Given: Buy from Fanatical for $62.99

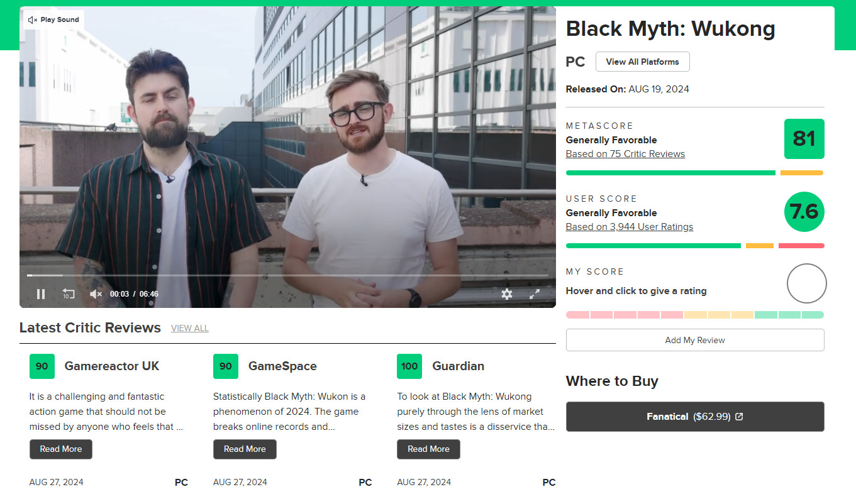Looking at the screenshot, I should click(695, 417).
